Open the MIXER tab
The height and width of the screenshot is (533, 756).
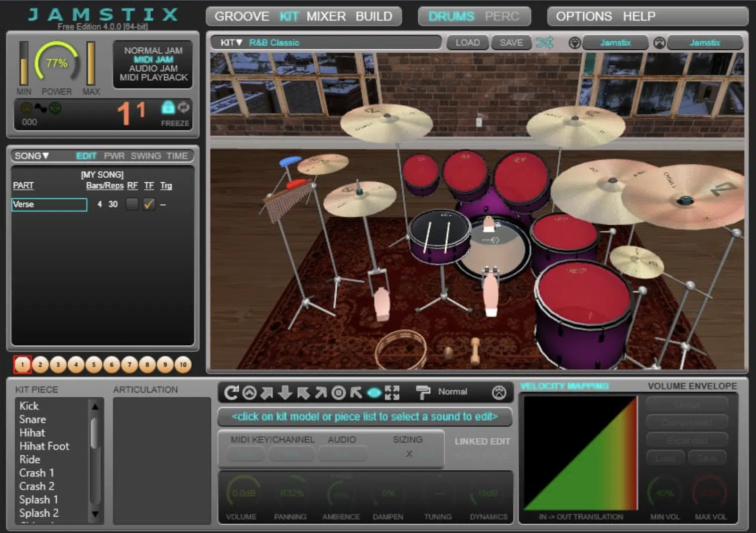coord(326,16)
